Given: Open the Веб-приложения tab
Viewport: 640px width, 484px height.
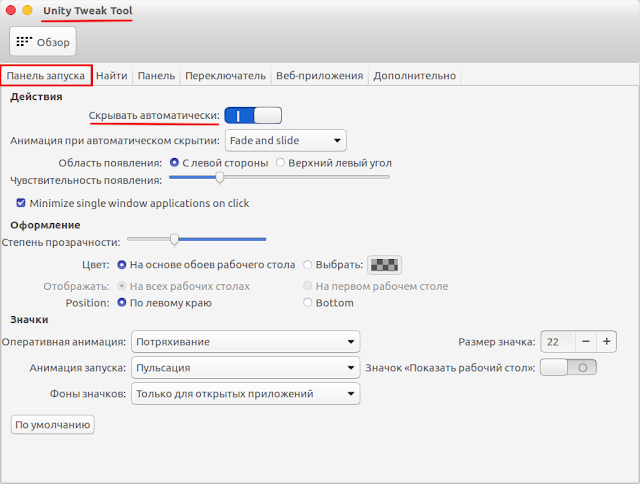Looking at the screenshot, I should 320,75.
